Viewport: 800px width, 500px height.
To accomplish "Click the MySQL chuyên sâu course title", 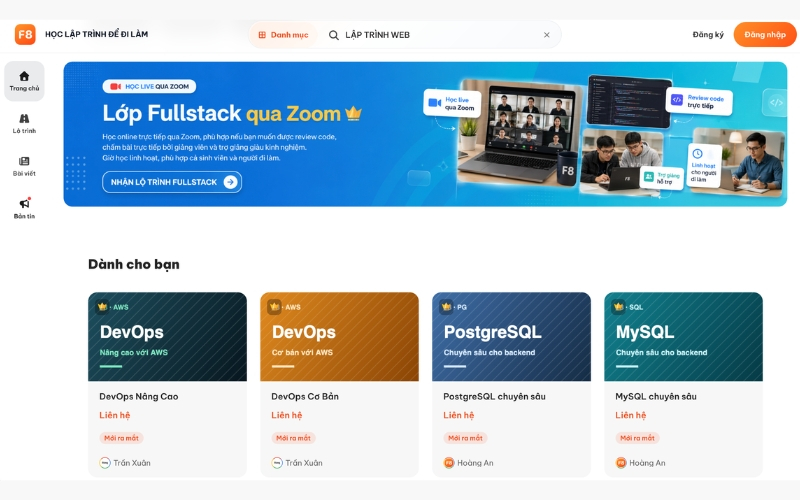I will pos(656,396).
